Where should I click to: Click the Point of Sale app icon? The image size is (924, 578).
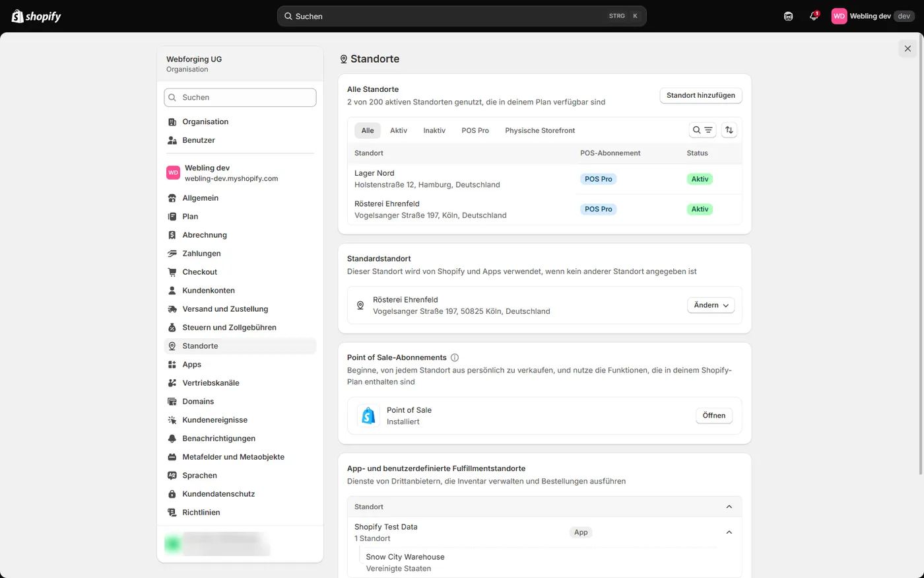368,415
